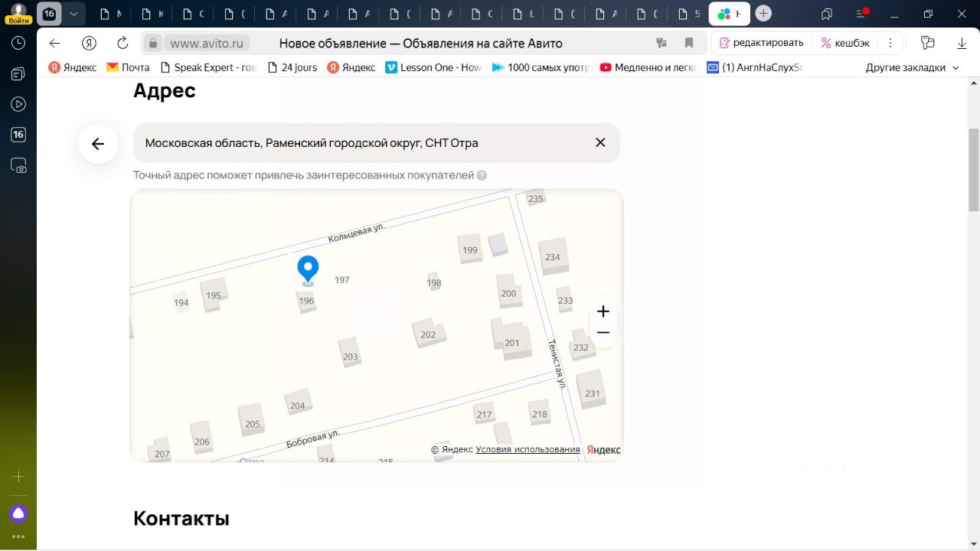This screenshot has height=551, width=980.
Task: Open the video play icon in the sidebar
Action: pyautogui.click(x=18, y=104)
